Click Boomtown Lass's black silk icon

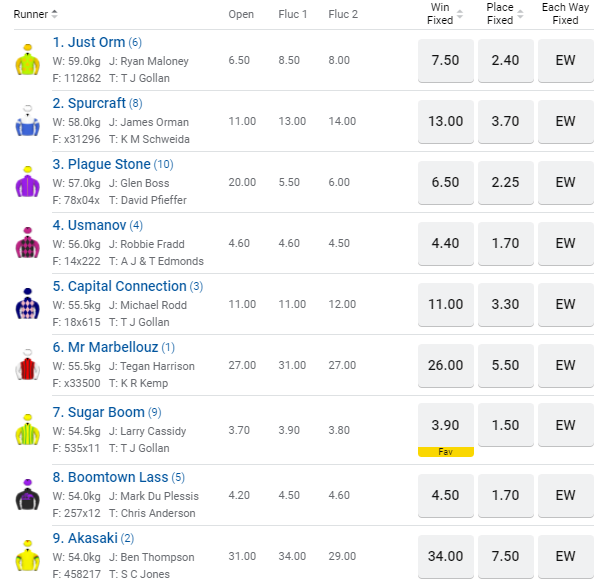click(x=26, y=495)
